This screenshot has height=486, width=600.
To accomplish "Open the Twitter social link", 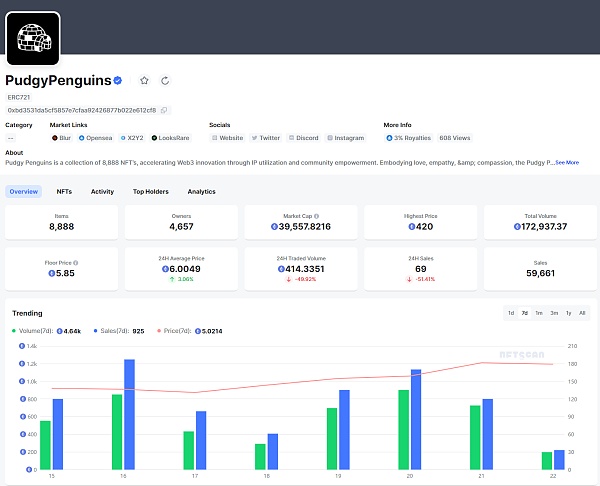I will (x=266, y=138).
